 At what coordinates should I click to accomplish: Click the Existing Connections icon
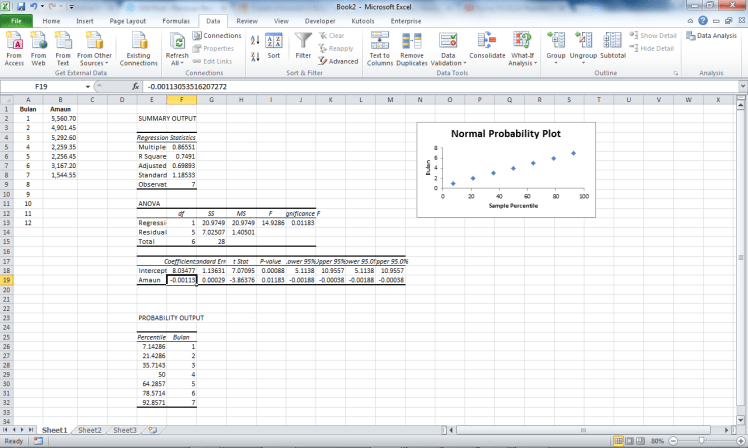click(139, 46)
